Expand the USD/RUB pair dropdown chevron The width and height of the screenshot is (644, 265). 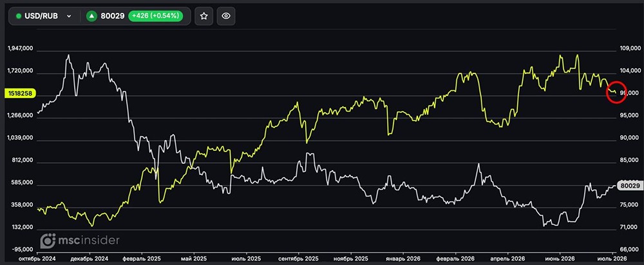click(69, 16)
